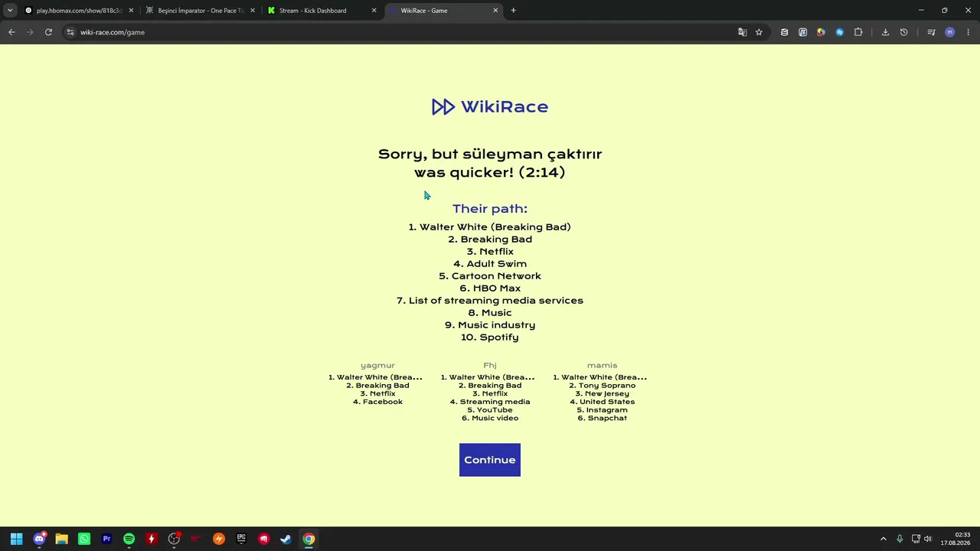Open the Windows Start menu
Viewport: 980px width, 551px height.
16,539
